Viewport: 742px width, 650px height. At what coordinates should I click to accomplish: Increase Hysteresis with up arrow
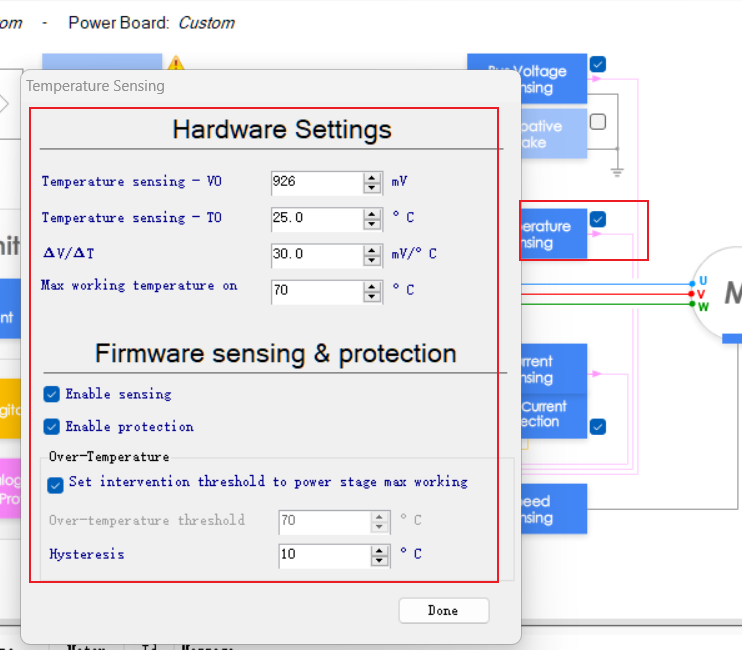pyautogui.click(x=380, y=551)
